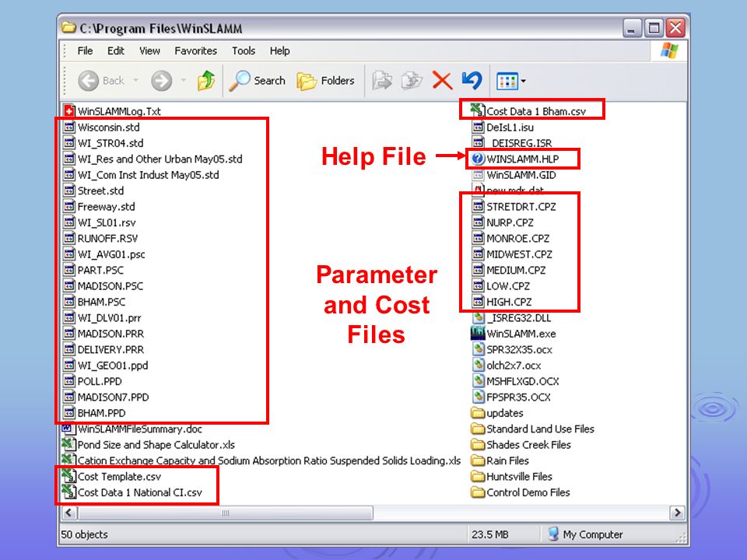Click the Views grid icon
The width and height of the screenshot is (747, 560).
click(x=507, y=82)
